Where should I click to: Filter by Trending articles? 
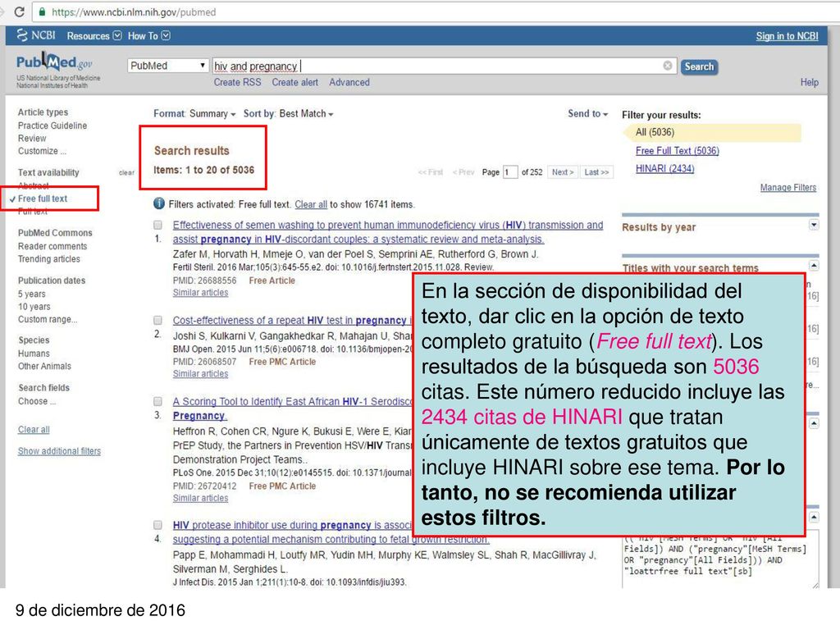(48, 258)
